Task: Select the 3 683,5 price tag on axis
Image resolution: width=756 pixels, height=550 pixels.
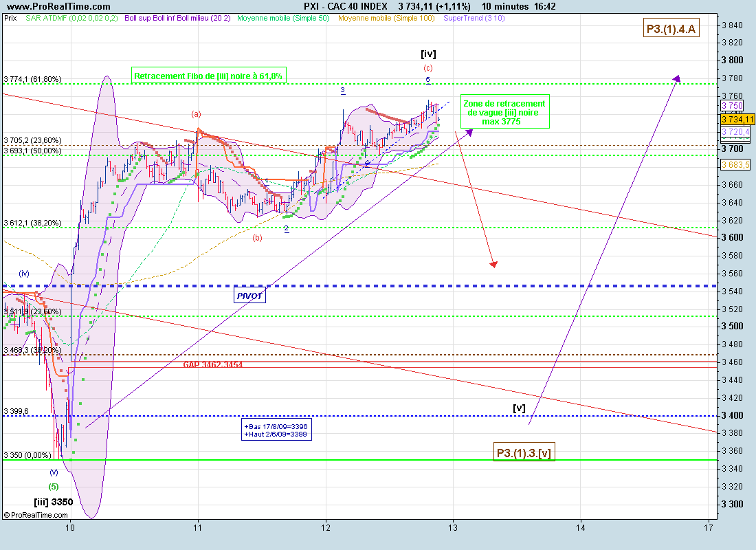Action: [735, 165]
